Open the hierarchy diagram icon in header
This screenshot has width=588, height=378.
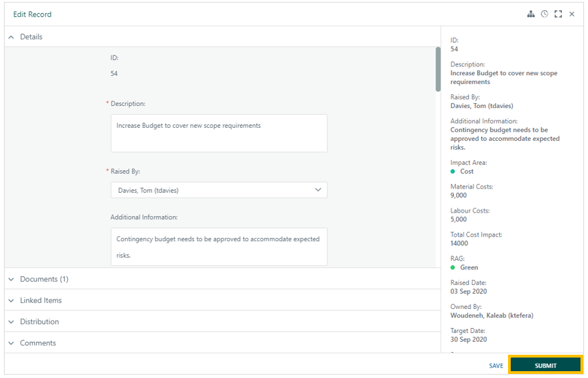tap(531, 14)
